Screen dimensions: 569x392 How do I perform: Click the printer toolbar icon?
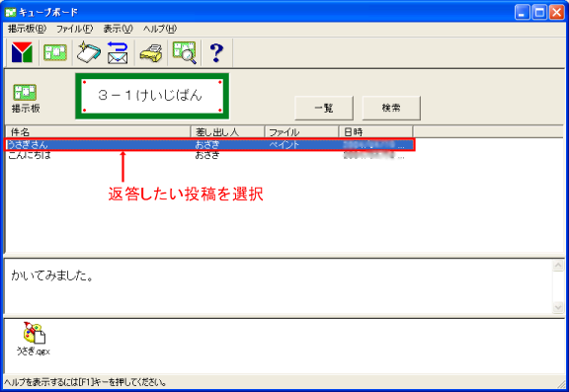151,53
